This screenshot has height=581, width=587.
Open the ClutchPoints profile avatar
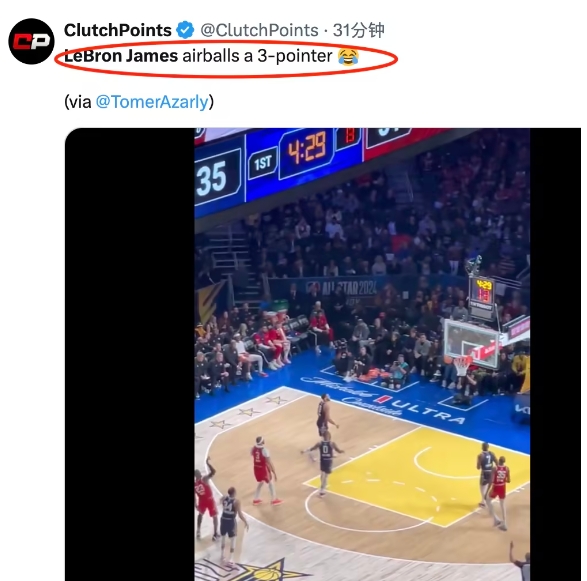pos(31,41)
